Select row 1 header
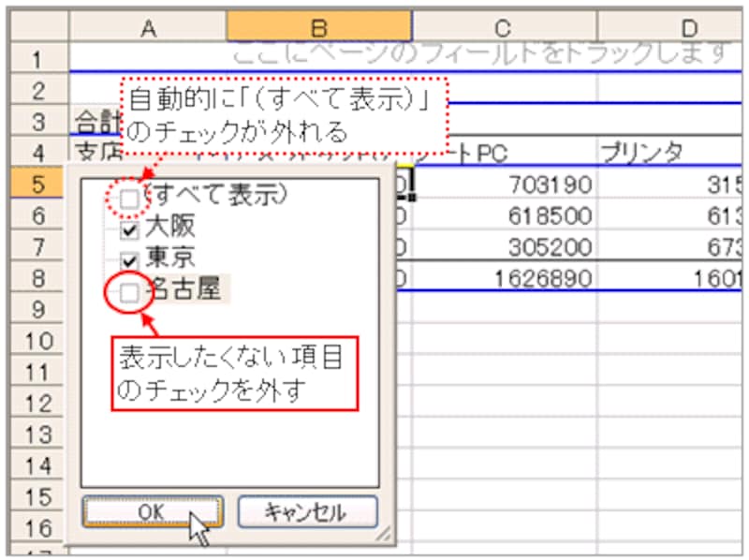 [x=38, y=59]
